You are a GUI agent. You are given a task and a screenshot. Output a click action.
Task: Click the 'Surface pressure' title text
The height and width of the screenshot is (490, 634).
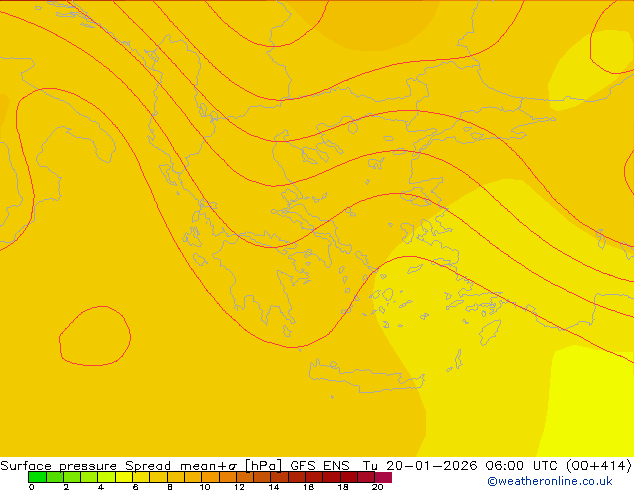[60, 466]
